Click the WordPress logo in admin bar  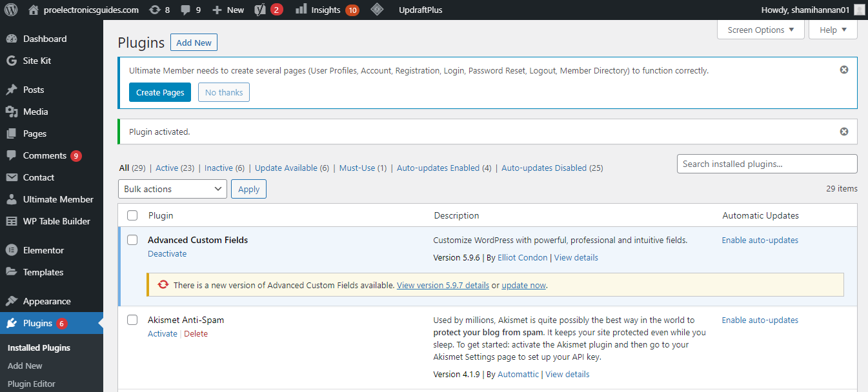click(11, 10)
